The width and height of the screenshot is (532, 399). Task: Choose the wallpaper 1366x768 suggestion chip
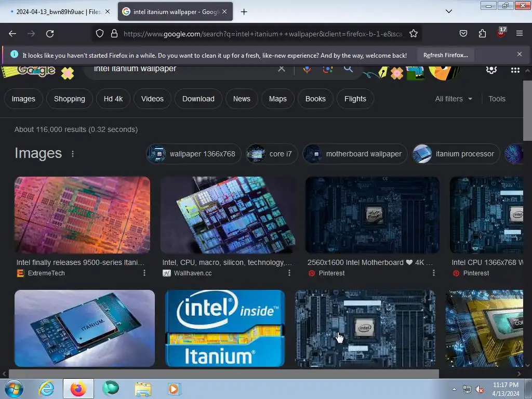point(194,154)
